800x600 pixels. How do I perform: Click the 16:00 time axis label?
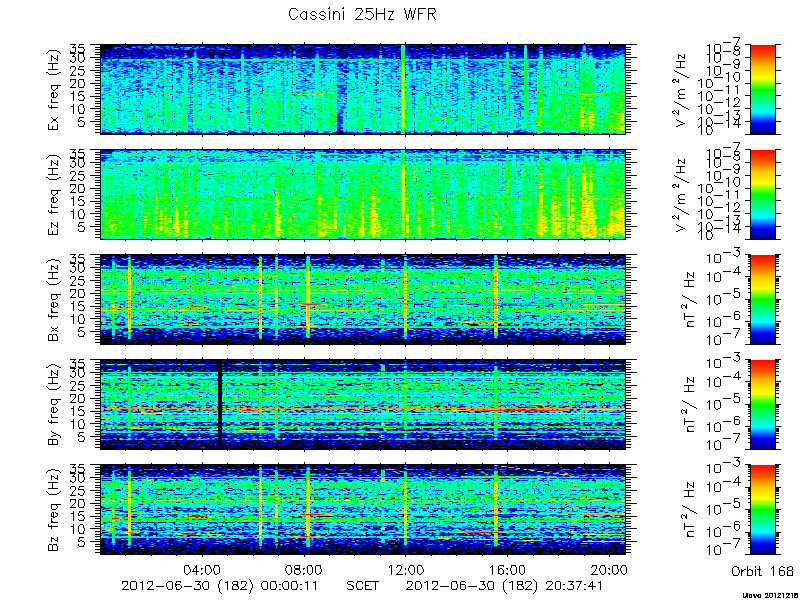(508, 569)
